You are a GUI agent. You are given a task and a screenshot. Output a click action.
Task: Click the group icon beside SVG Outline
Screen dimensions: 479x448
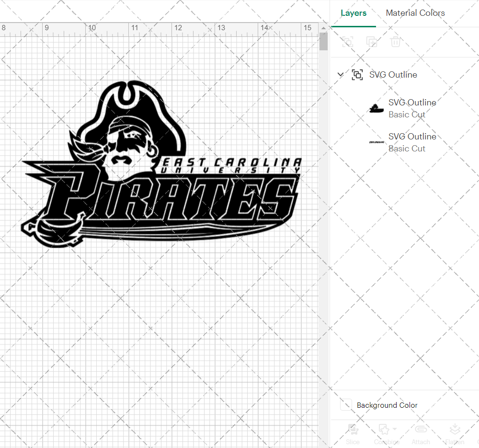click(357, 75)
